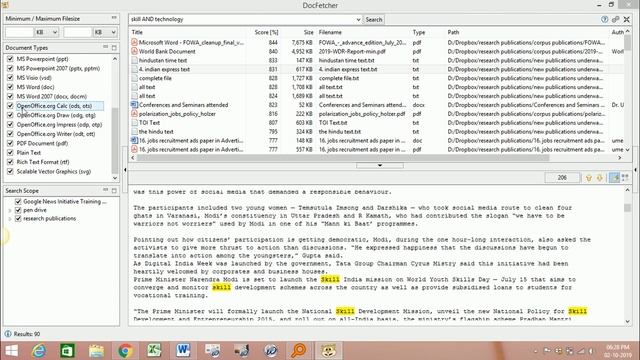
Task: Click the occurrence counter field showing 206
Action: click(562, 178)
